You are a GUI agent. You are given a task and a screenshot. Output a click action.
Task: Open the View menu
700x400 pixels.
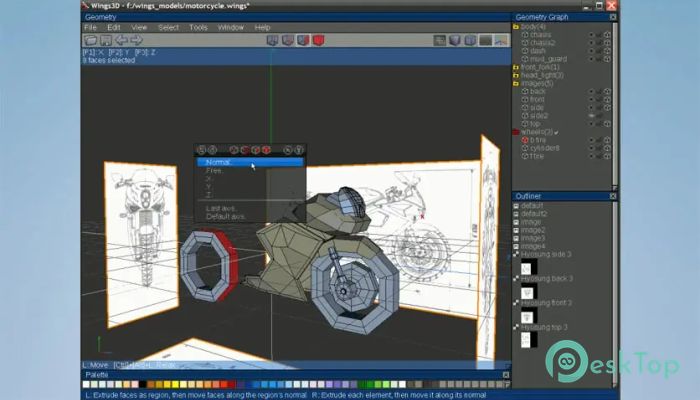point(139,27)
